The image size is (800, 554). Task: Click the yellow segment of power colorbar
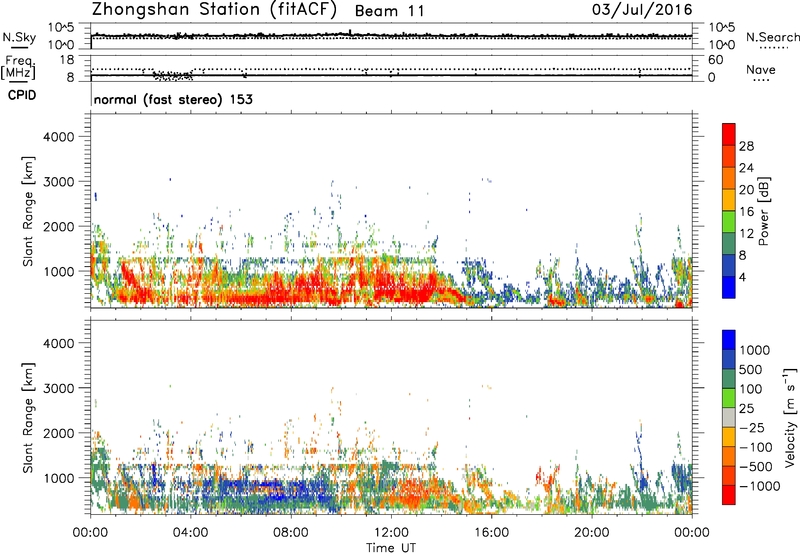point(729,199)
